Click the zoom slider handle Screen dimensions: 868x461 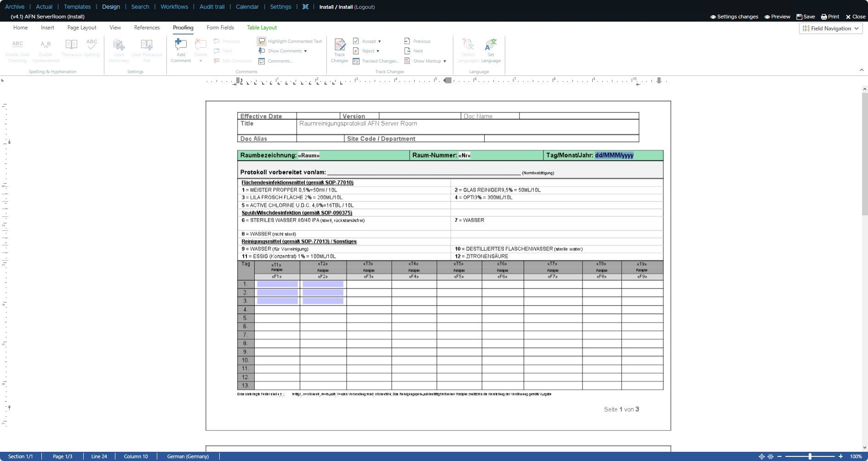(x=810, y=456)
